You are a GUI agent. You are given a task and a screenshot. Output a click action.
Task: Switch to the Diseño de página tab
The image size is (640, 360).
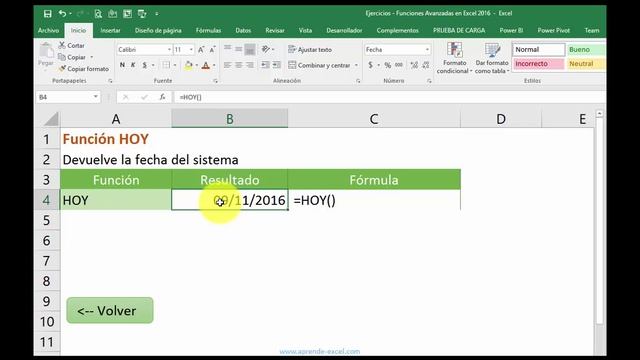point(158,30)
